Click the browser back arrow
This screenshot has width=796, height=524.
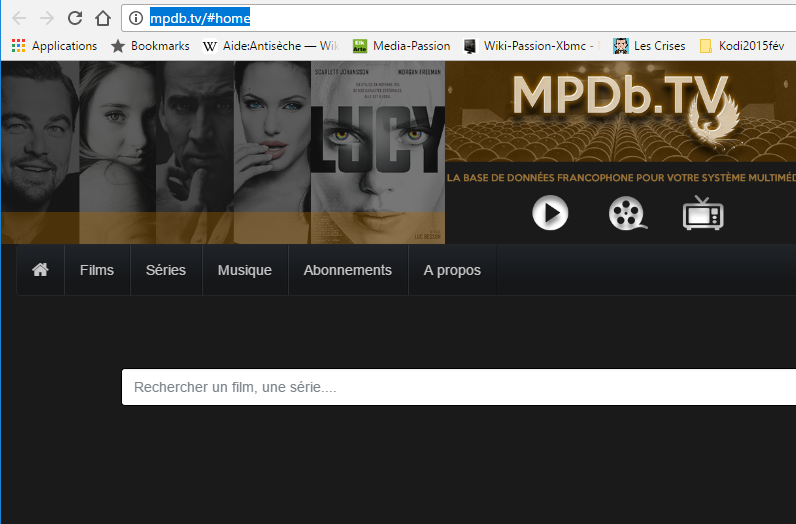pos(19,18)
